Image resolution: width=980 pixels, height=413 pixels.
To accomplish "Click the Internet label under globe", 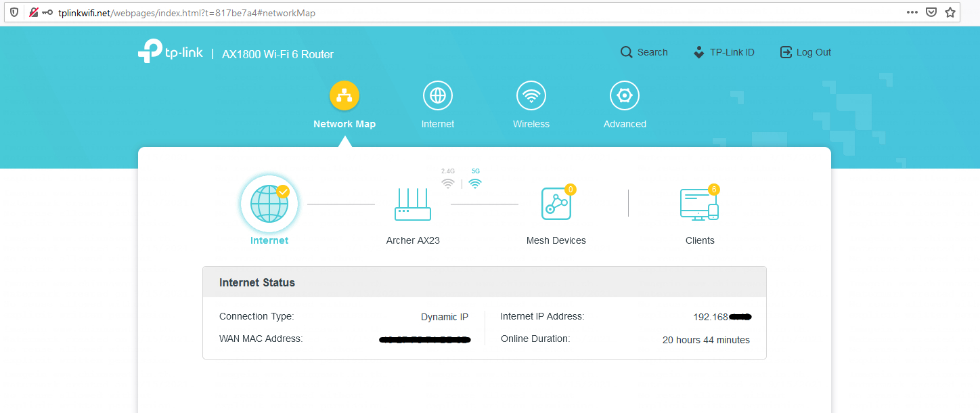I will pyautogui.click(x=269, y=240).
